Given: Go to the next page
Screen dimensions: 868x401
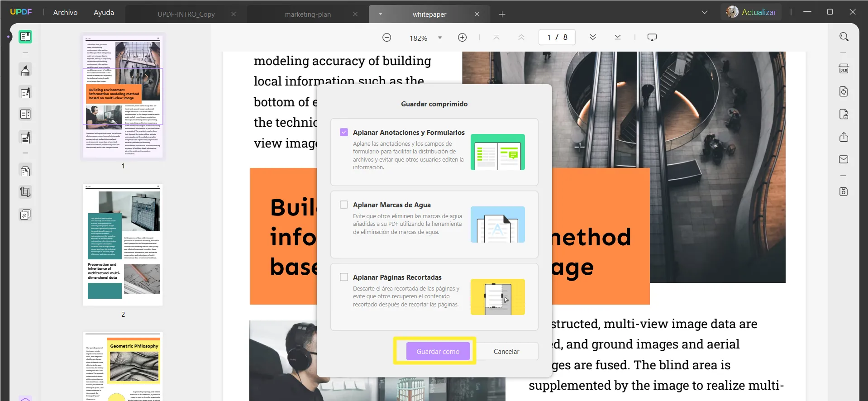Looking at the screenshot, I should [593, 38].
